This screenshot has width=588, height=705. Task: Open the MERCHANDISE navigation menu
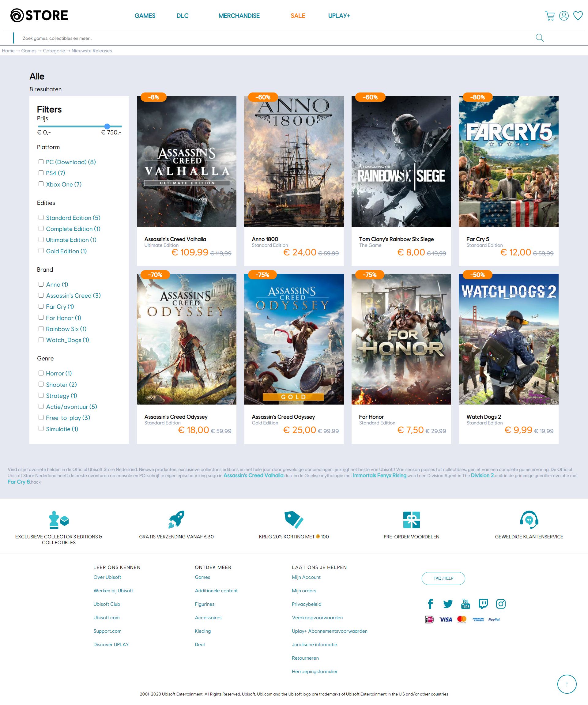point(239,16)
